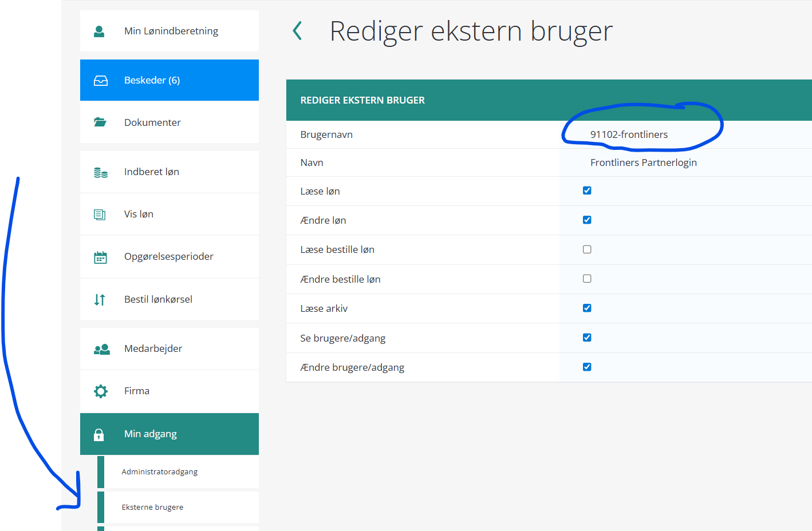This screenshot has height=531, width=812.
Task: Open the Eksterne brugere submenu item
Action: [x=153, y=508]
